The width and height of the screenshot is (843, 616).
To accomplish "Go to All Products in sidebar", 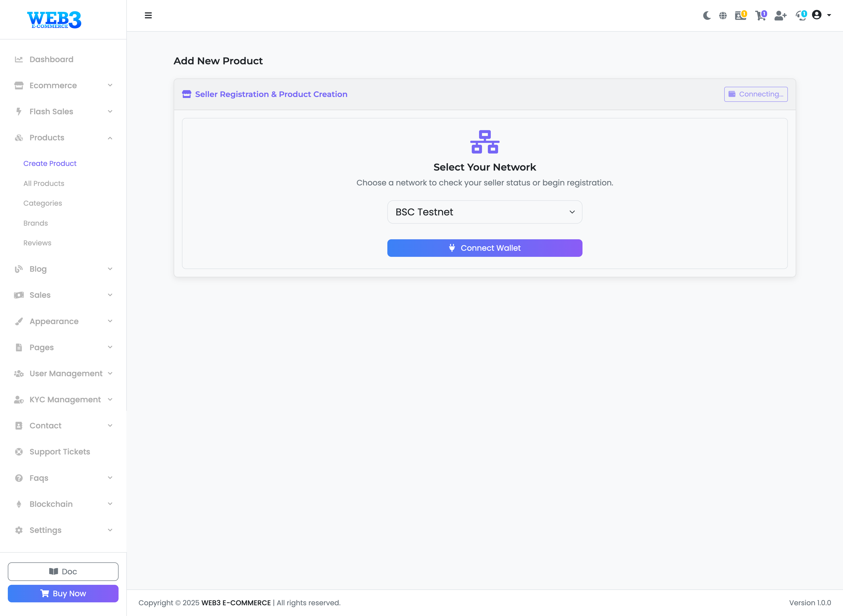I will (44, 183).
